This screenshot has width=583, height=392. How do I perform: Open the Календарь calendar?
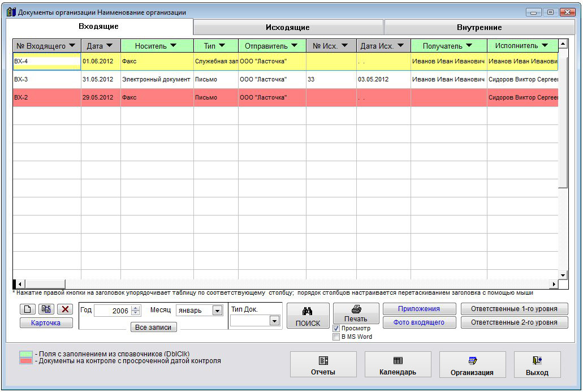(398, 365)
